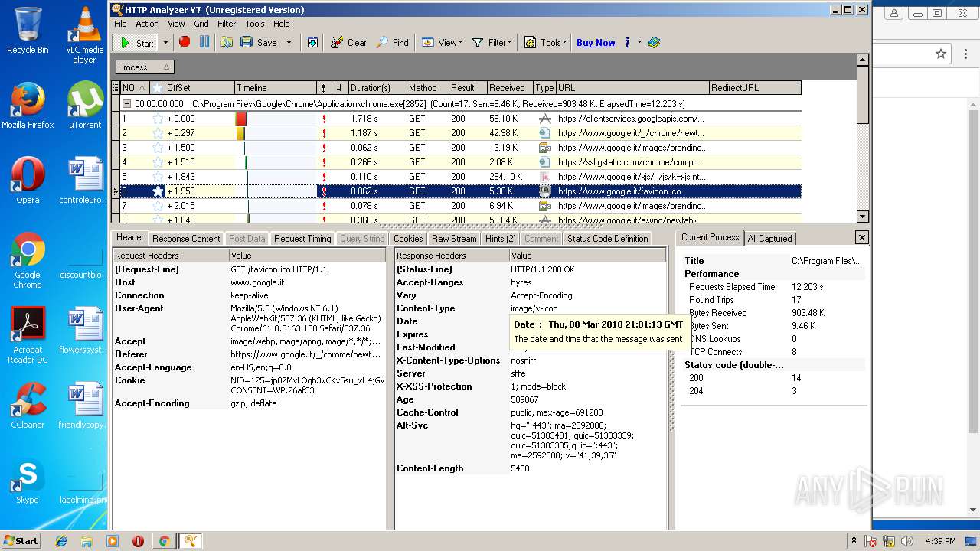Toggle star on selected row 6
The height and width of the screenshot is (551, 980).
tap(158, 191)
